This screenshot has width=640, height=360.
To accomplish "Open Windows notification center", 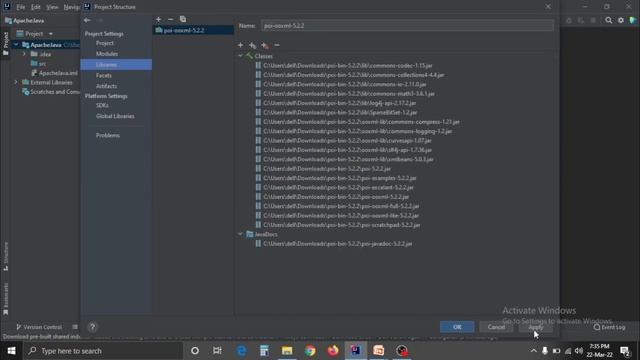I will 625,351.
